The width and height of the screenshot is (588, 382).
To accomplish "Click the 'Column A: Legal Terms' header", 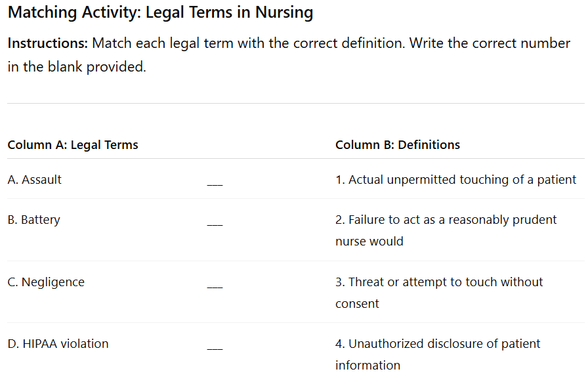I will click(x=73, y=145).
